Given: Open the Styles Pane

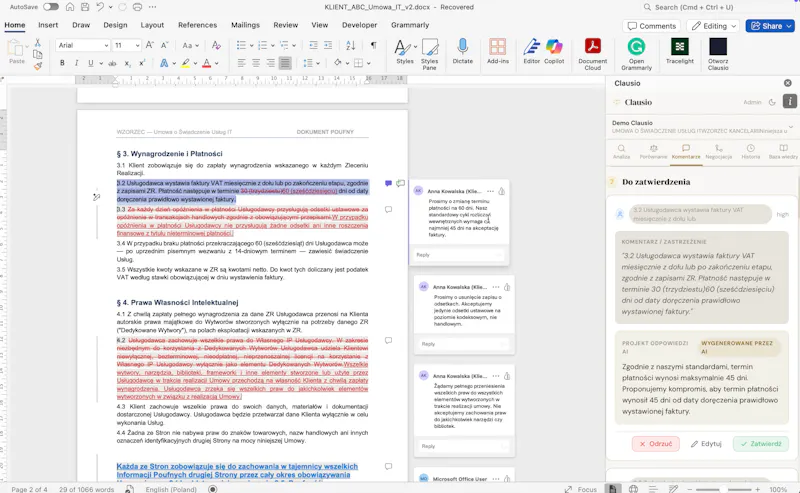Looking at the screenshot, I should tap(430, 54).
